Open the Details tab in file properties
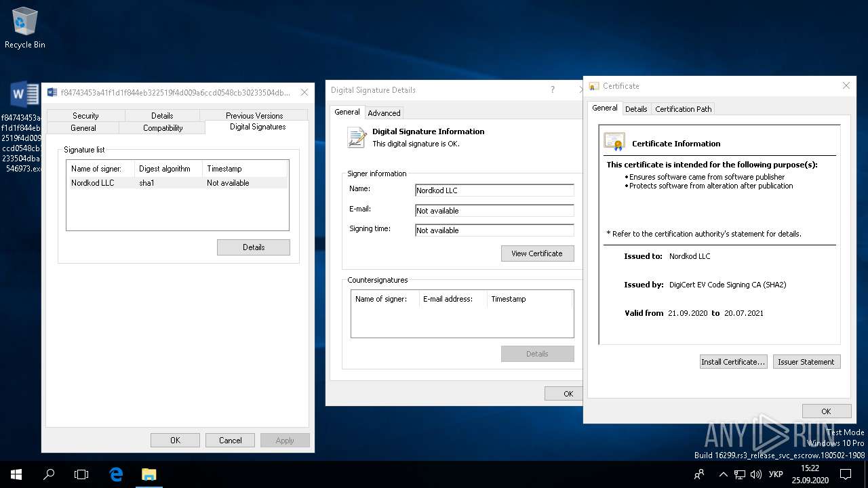Screen dimensions: 868x488 tap(162, 116)
